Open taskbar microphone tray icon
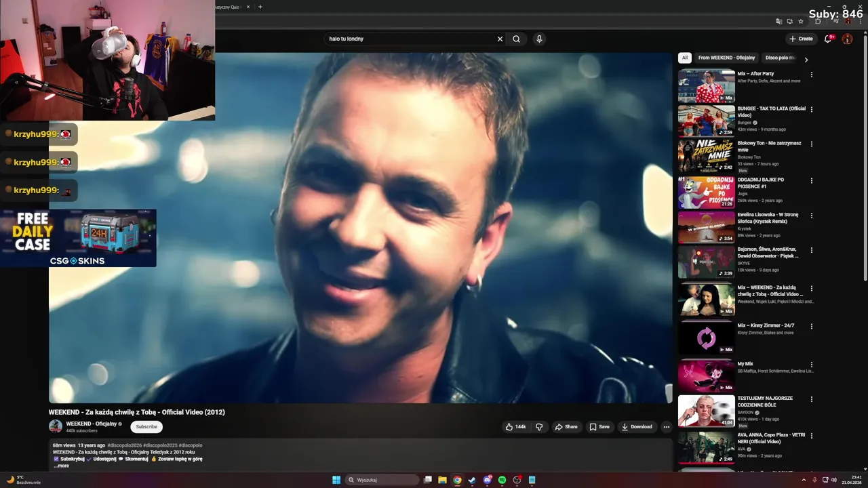The image size is (868, 488). tap(814, 480)
